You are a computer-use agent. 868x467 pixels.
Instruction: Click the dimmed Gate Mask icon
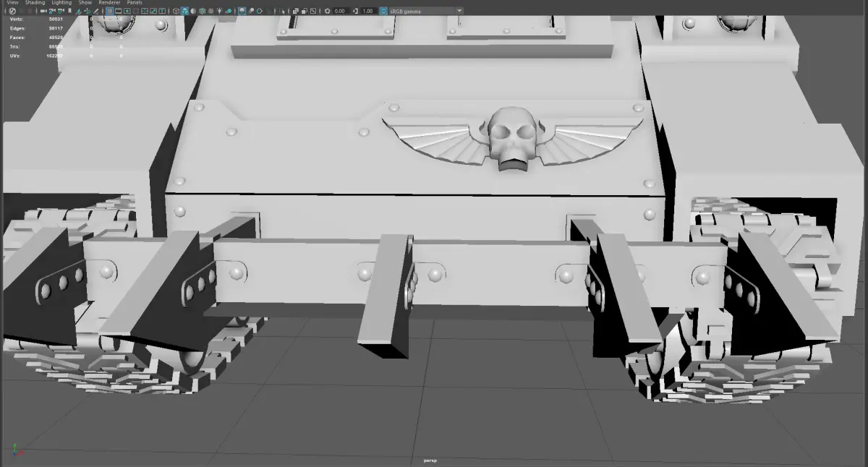click(x=136, y=11)
